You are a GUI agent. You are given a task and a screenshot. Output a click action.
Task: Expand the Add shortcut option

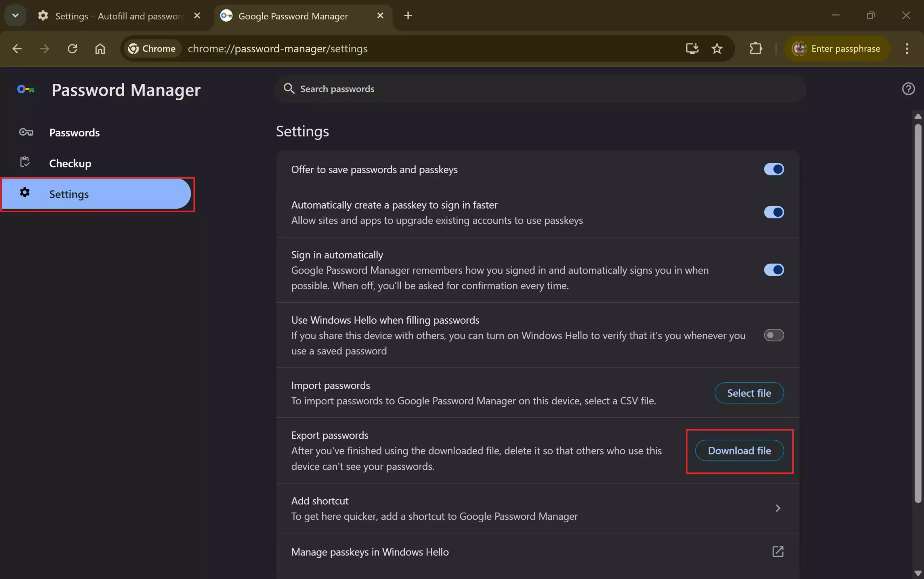point(778,508)
